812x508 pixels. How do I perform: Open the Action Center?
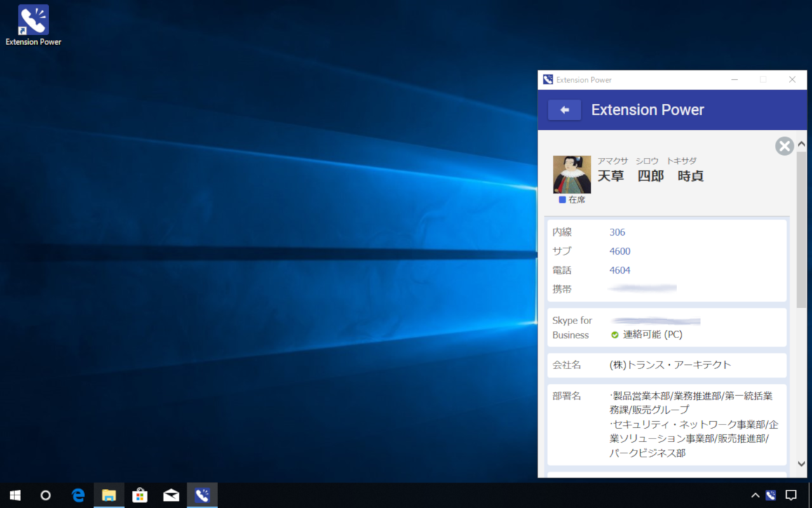click(792, 495)
